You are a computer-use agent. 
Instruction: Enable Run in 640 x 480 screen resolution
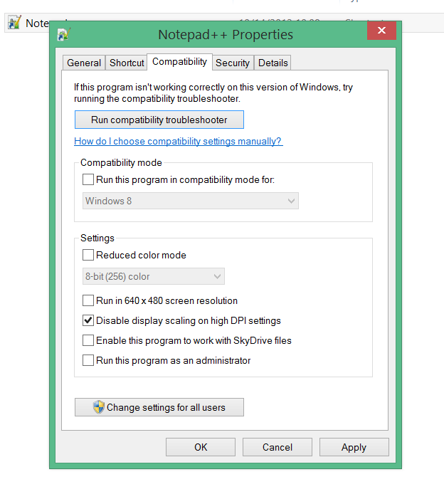tap(88, 300)
